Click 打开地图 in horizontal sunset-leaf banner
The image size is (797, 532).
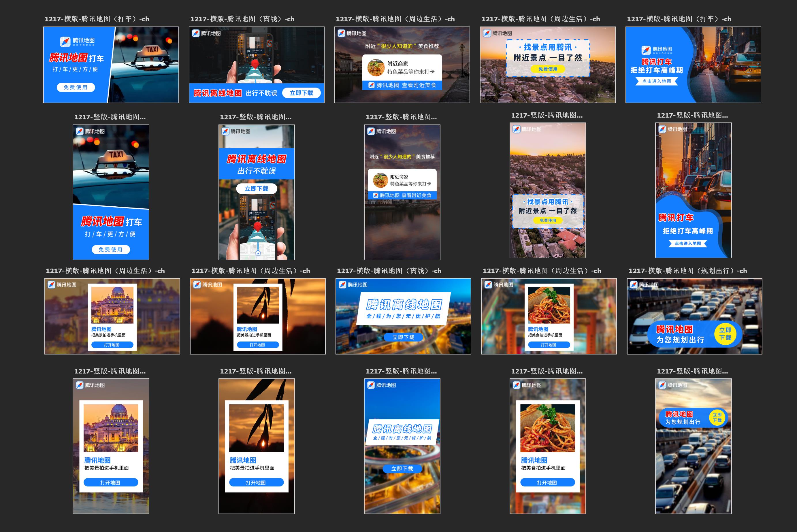pos(257,345)
